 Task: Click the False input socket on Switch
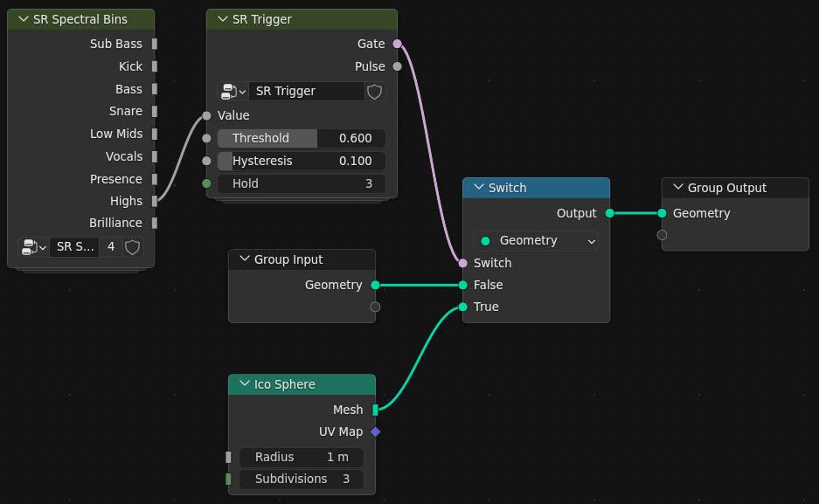[x=462, y=285]
